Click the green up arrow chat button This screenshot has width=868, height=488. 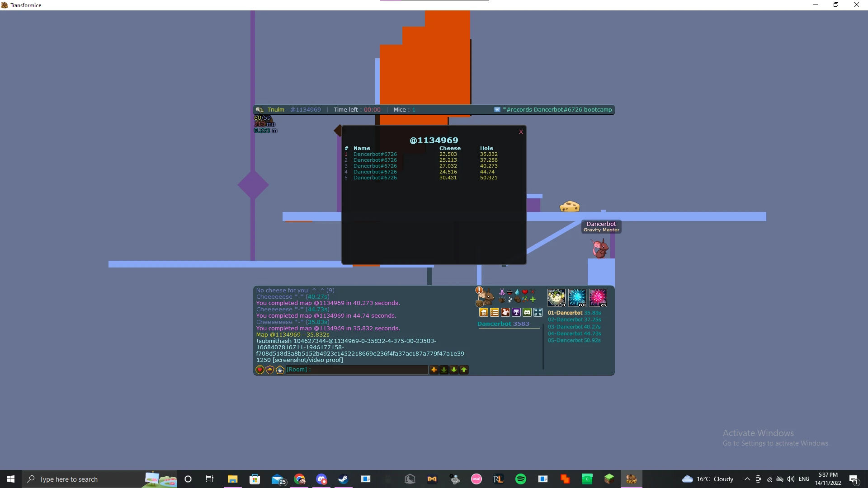click(x=464, y=370)
